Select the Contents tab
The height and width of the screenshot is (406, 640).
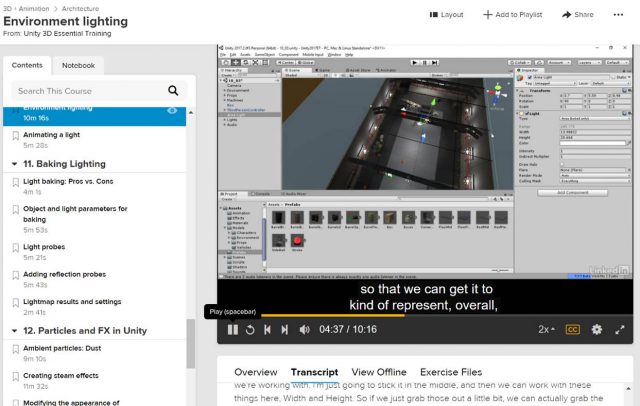(27, 65)
